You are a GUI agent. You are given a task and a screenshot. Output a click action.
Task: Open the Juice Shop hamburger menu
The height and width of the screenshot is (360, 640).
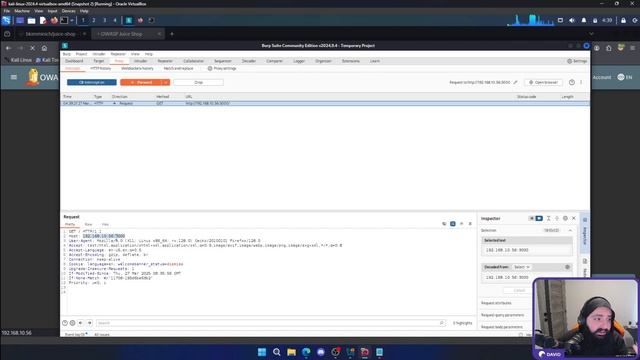[14, 77]
